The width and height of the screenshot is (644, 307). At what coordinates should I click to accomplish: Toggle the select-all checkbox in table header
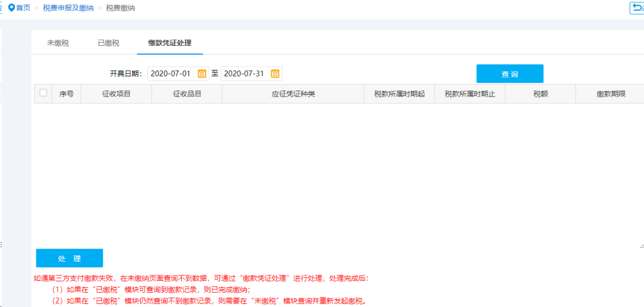pos(43,93)
